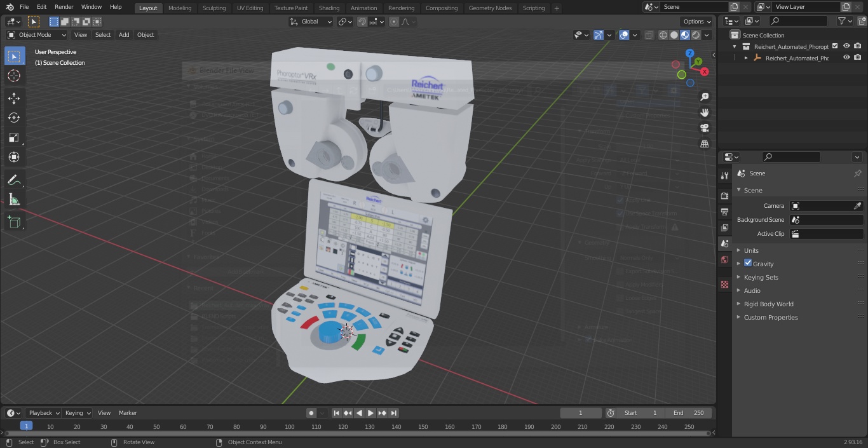Open the Keying dropdown in timeline
868x448 pixels.
tap(78, 413)
